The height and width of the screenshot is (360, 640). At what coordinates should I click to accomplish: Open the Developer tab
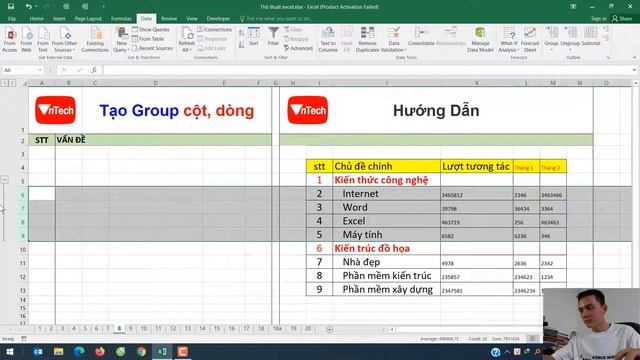point(218,18)
